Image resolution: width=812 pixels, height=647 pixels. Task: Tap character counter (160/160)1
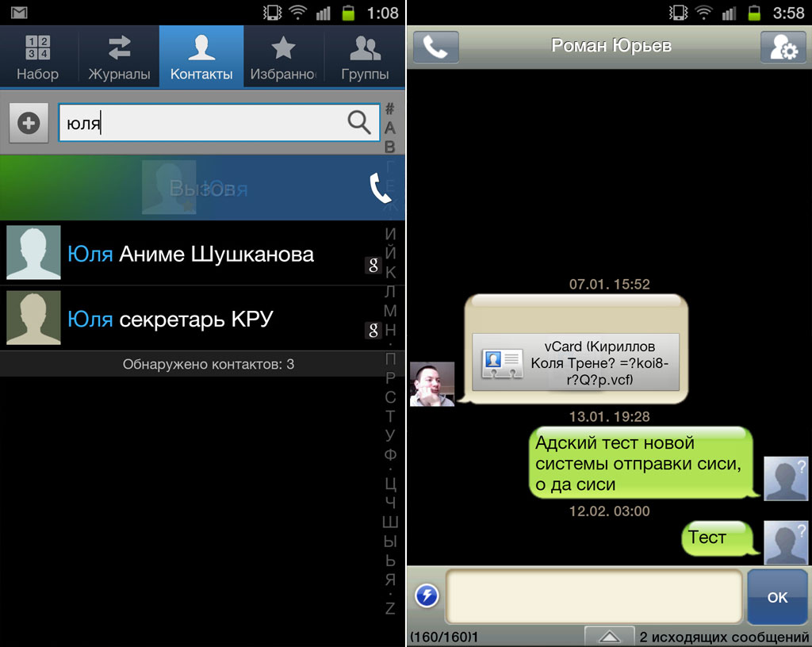tap(444, 637)
